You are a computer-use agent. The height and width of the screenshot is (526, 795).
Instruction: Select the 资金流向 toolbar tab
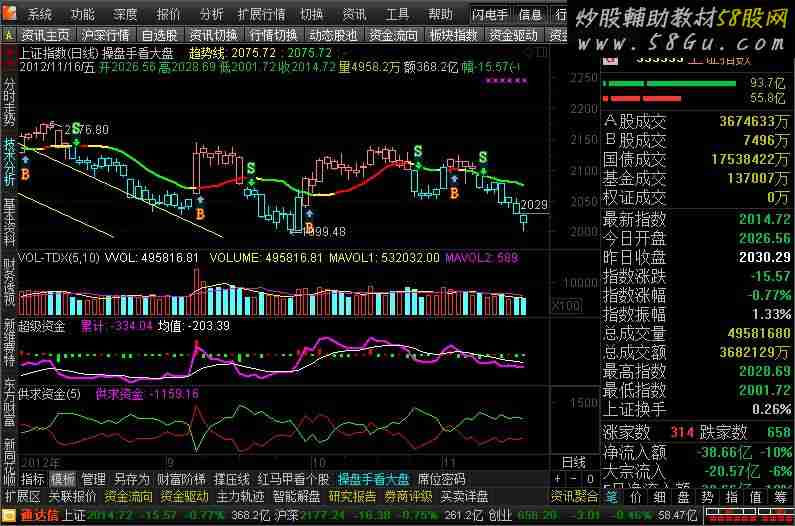(x=393, y=35)
